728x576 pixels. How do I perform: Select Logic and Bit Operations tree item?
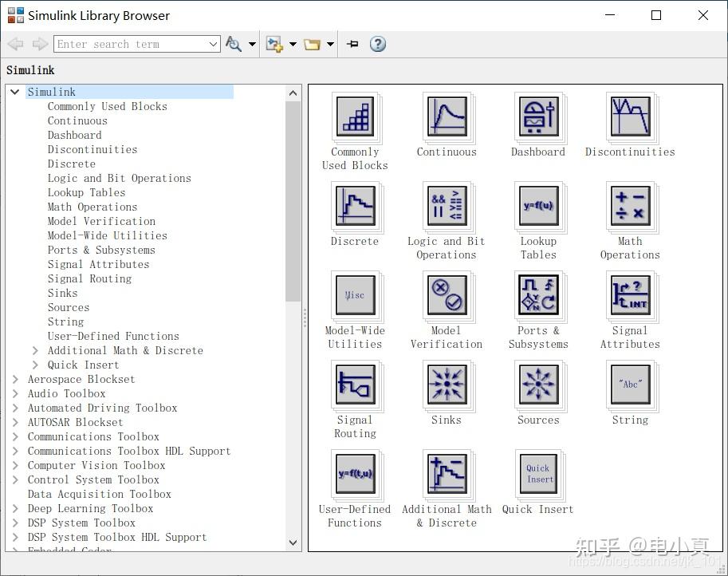pyautogui.click(x=120, y=179)
